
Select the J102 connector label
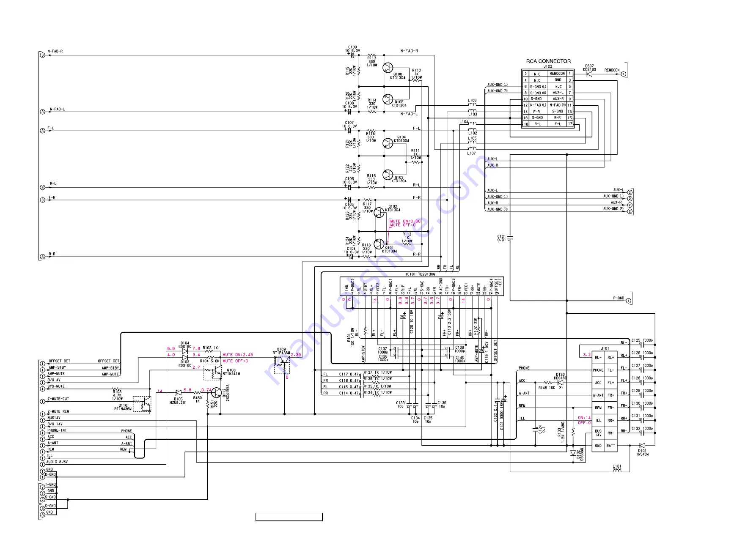tap(548, 66)
